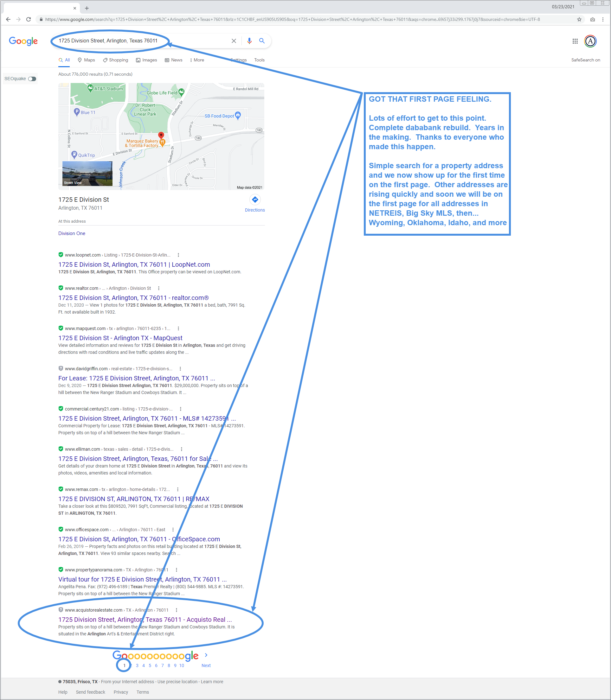The image size is (611, 700).
Task: Open the realtor.com result title link
Action: [133, 298]
